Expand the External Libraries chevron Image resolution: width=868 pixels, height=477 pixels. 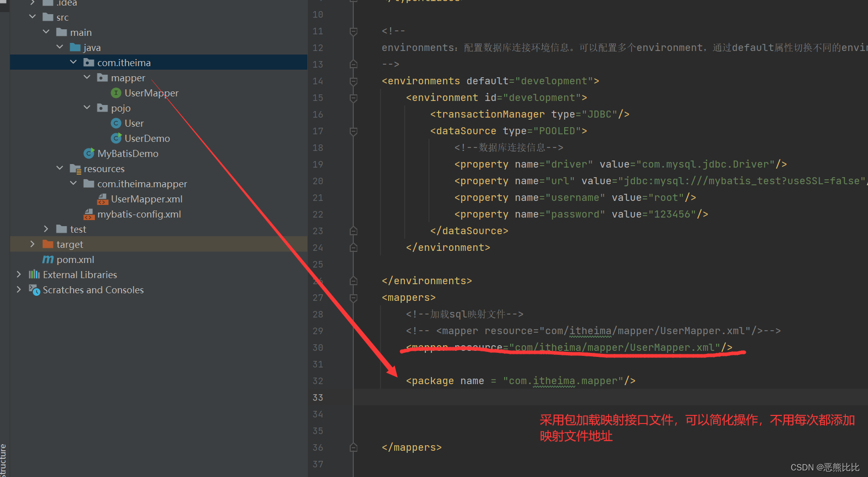(19, 275)
